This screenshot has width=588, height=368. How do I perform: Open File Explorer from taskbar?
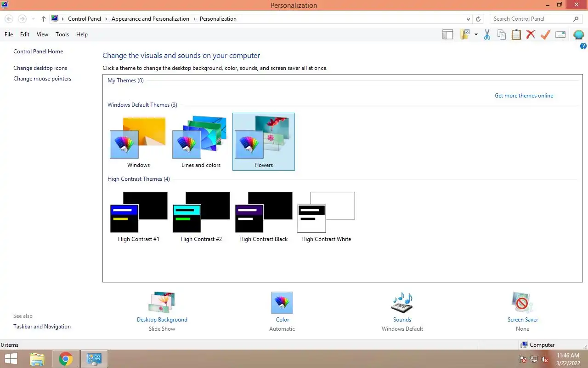(x=37, y=359)
